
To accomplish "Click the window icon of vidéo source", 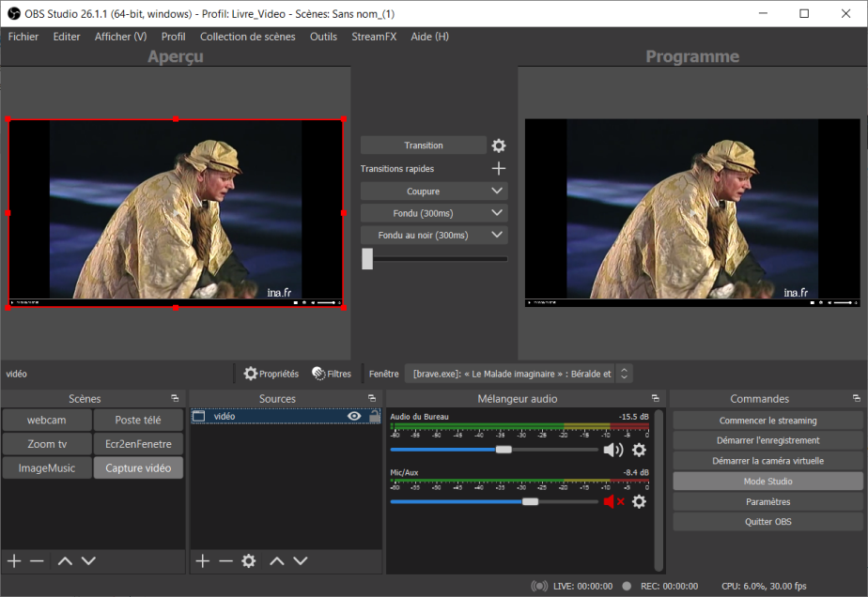I will 199,416.
